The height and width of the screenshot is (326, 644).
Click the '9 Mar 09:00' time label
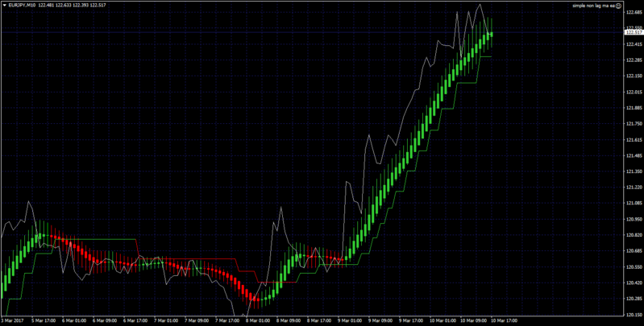[381, 320]
